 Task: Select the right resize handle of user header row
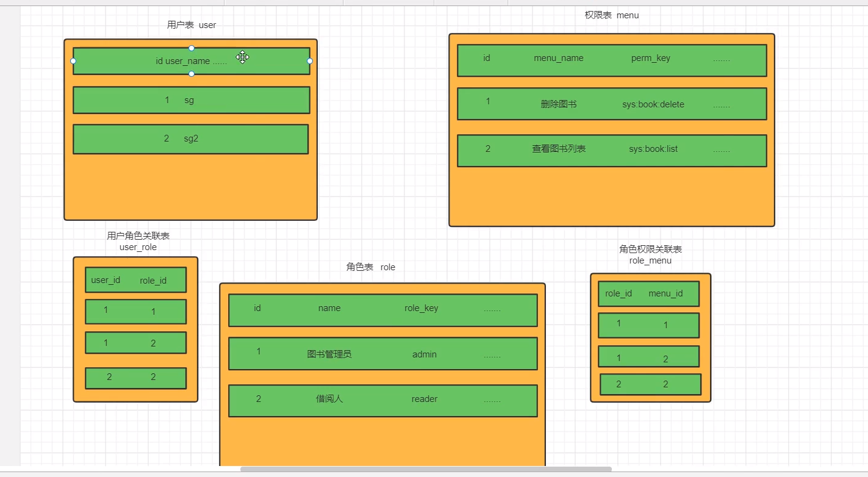(x=310, y=61)
